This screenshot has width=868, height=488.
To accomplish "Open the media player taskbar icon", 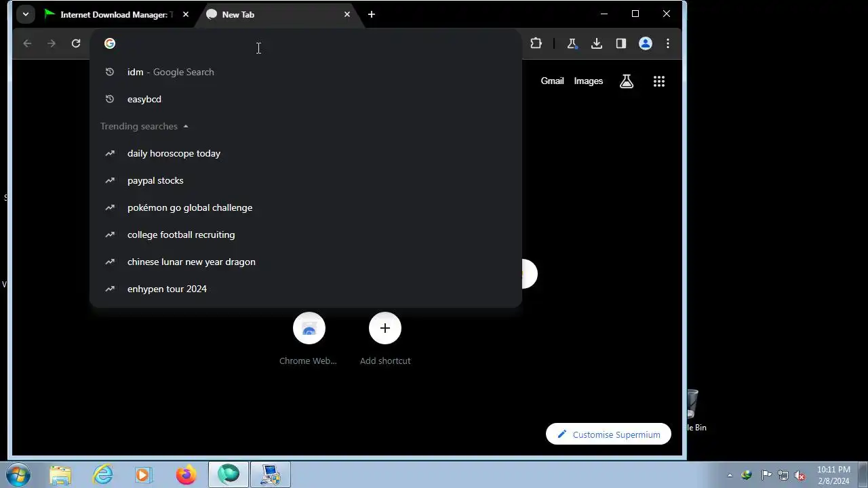I will click(x=143, y=474).
